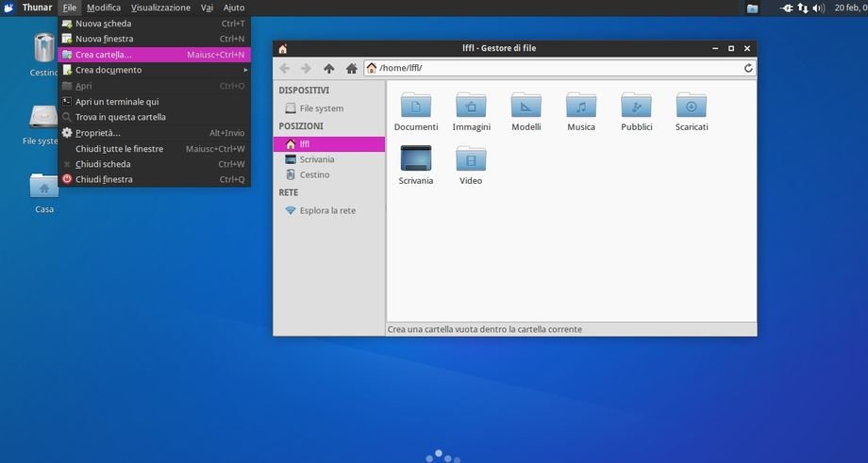
Task: Open Cestino trash icon on desktop
Action: [x=44, y=49]
